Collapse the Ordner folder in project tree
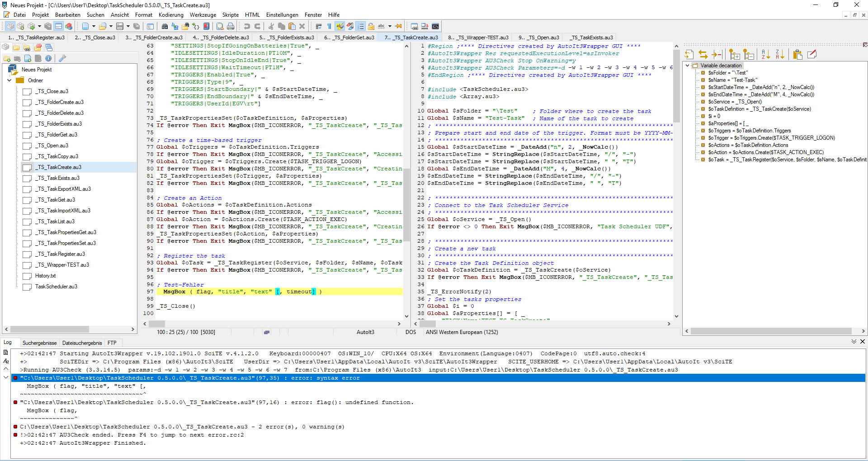The height and width of the screenshot is (461, 868). (9, 80)
